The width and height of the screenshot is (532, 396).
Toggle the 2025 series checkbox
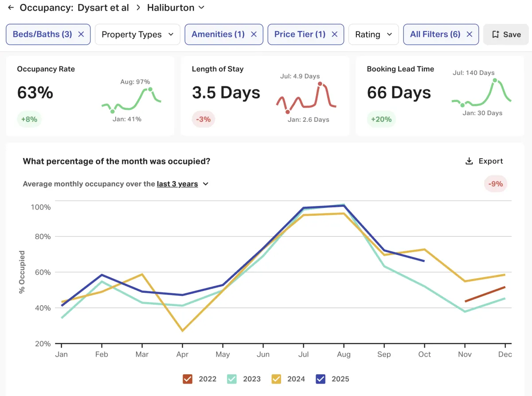click(x=321, y=379)
